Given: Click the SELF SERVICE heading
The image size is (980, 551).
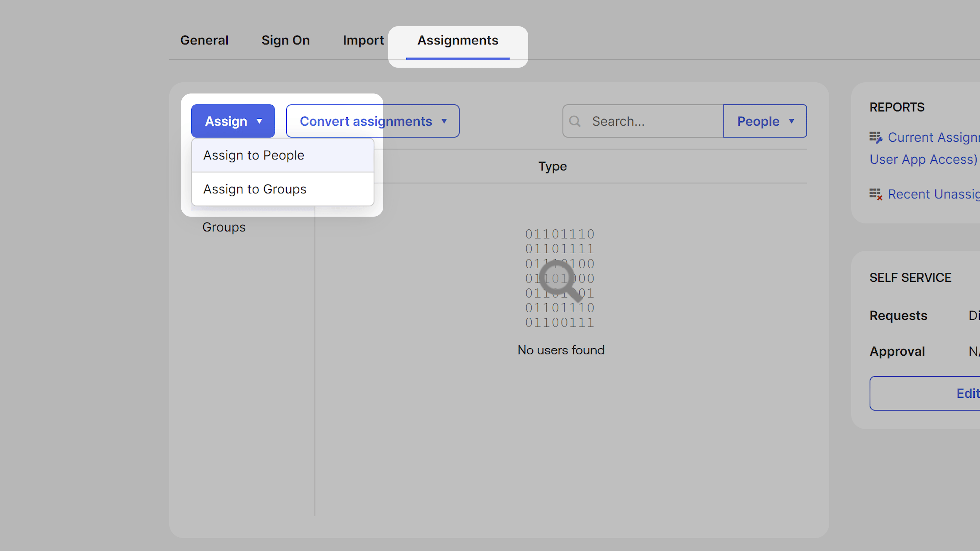Looking at the screenshot, I should click(910, 278).
